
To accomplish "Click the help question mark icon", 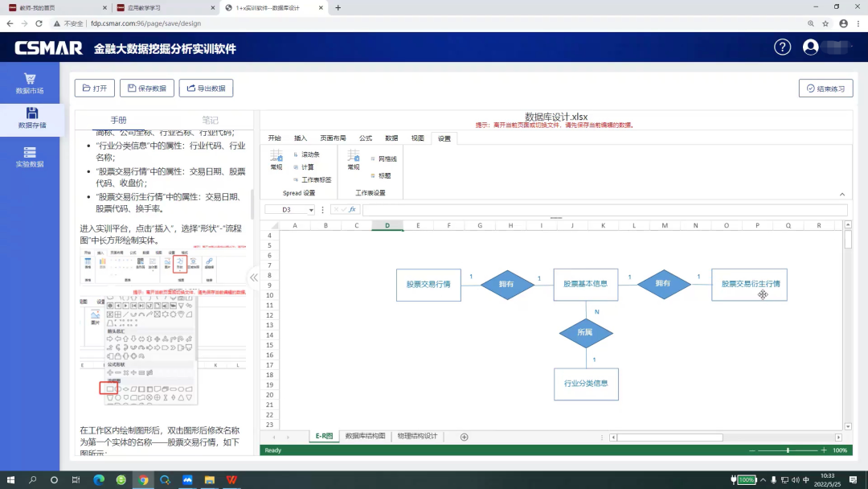I will pos(782,47).
